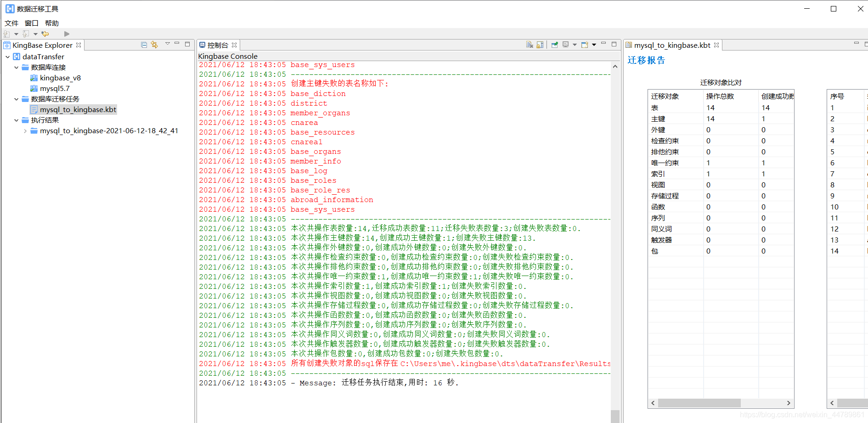Viewport: 868px width, 423px height.
Task: Click the console line 'base_resources'
Action: [322, 132]
